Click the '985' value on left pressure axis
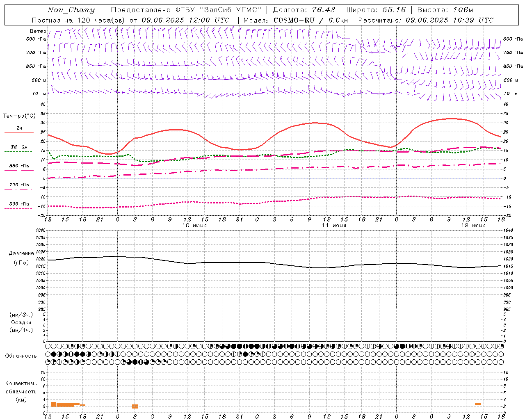 coord(41,309)
